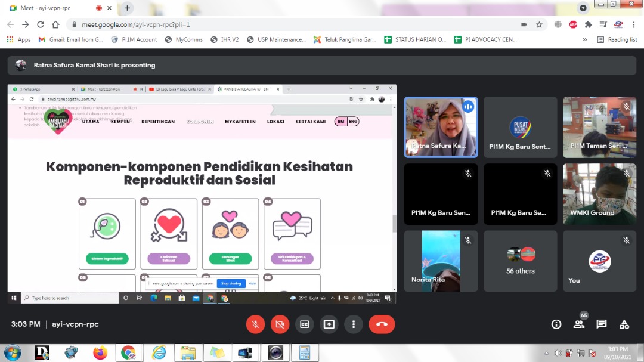Open the 56 others participants tile

(521, 261)
